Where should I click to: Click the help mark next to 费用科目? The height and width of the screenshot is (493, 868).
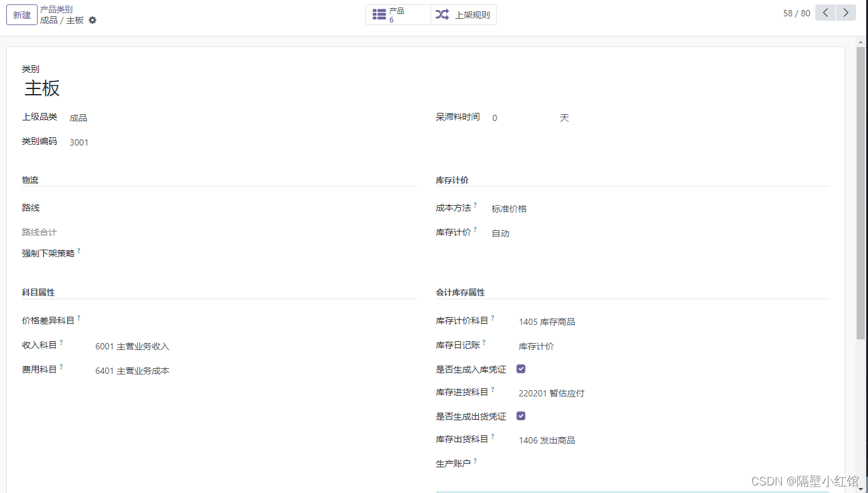pyautogui.click(x=61, y=367)
